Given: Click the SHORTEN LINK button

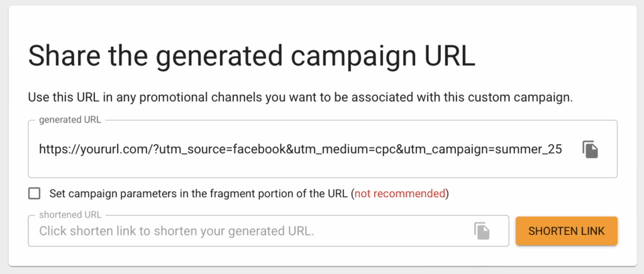Looking at the screenshot, I should (x=567, y=231).
